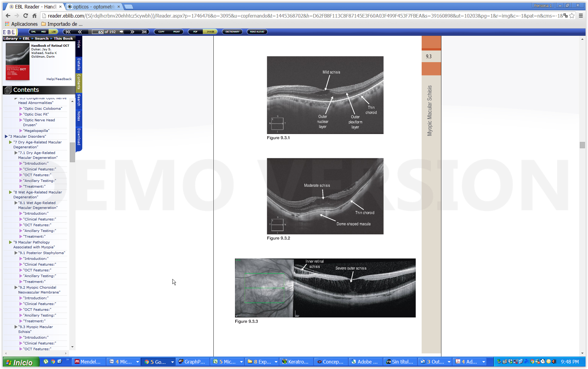588x369 pixels.
Task: Expand "9.2 Myopic Choroidal Neovascular Membrane" node
Action: coord(16,287)
